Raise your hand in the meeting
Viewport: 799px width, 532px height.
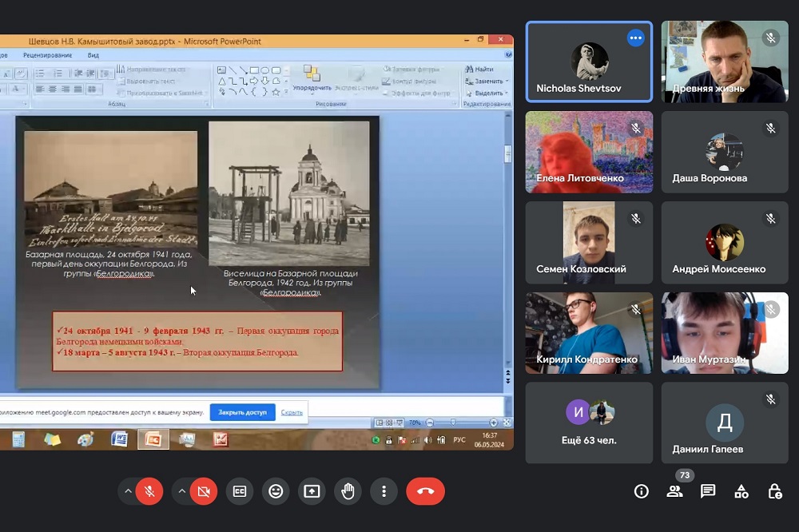coord(348,491)
